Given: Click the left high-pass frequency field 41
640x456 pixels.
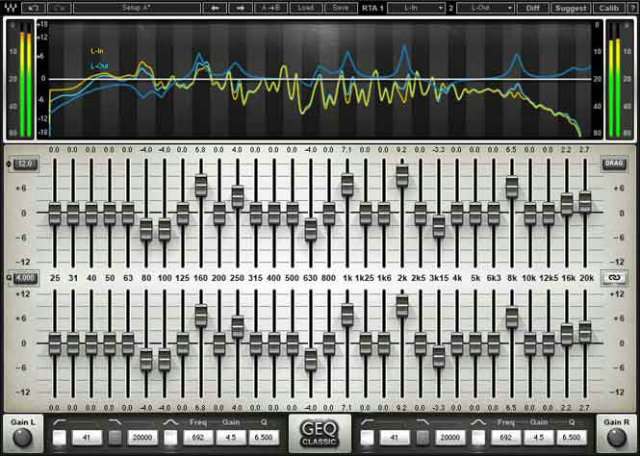Looking at the screenshot, I should (87, 438).
